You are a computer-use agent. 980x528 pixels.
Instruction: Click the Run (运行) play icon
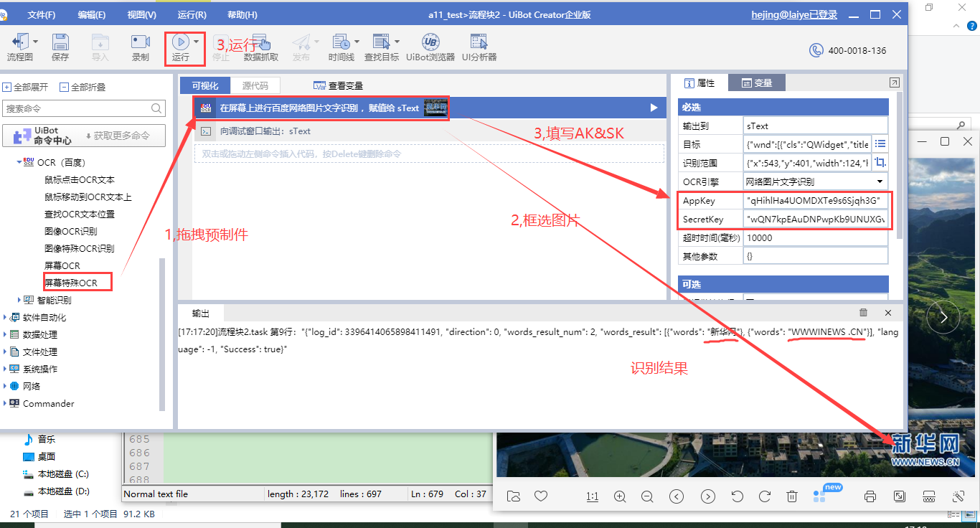click(180, 43)
